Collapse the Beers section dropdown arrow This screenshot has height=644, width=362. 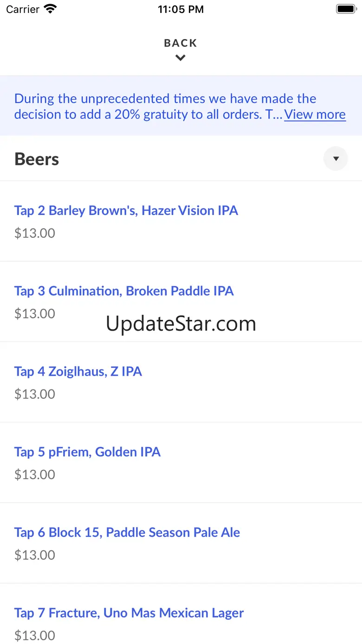[x=336, y=159]
